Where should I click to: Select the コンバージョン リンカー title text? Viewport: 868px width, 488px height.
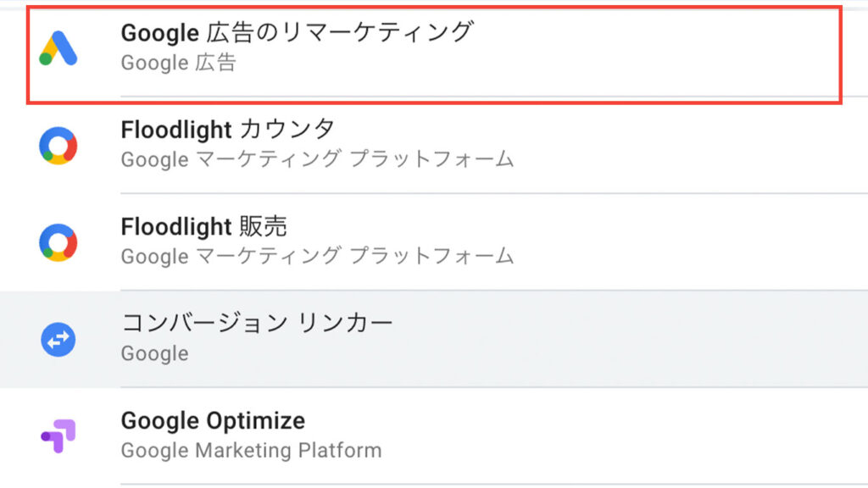tap(258, 323)
